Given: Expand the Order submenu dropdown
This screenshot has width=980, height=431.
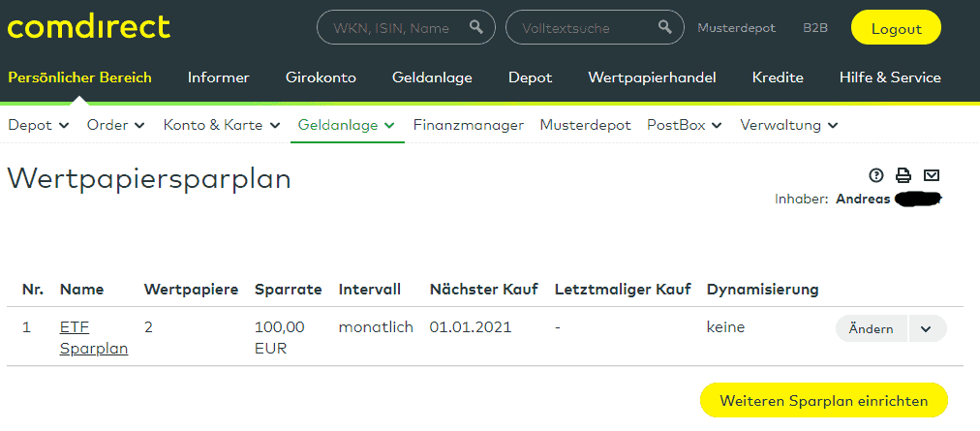Looking at the screenshot, I should point(115,125).
